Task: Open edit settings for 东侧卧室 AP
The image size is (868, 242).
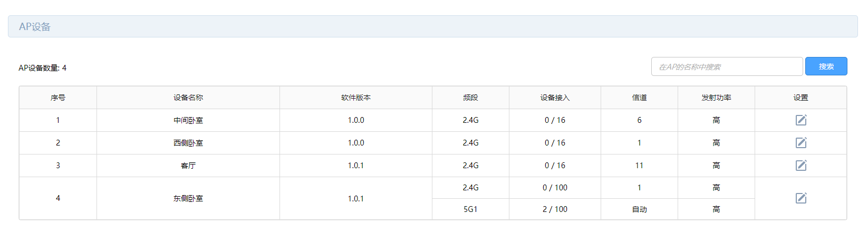Action: (x=801, y=198)
